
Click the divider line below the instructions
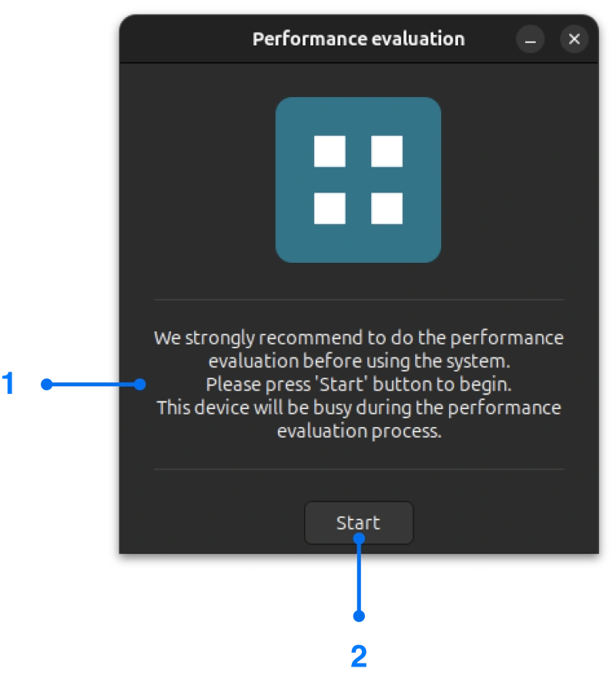tap(358, 468)
